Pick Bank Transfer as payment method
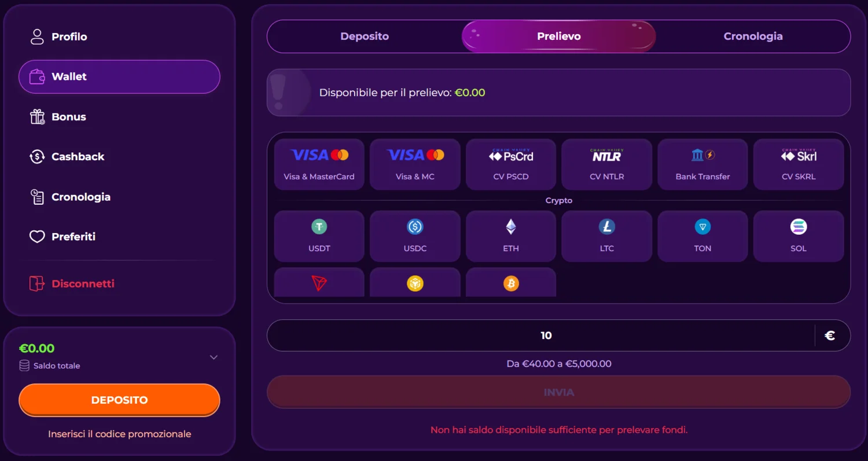Screen dimensions: 868x461 pos(703,164)
